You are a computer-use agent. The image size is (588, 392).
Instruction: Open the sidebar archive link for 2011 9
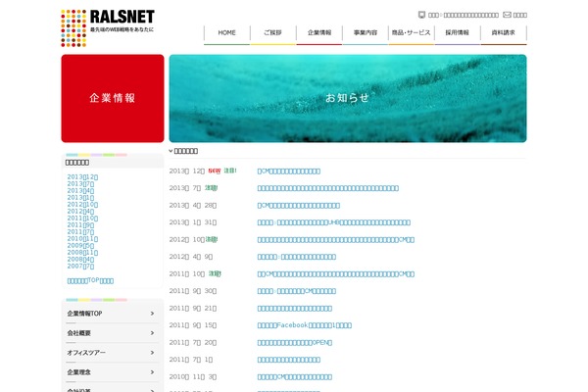[x=80, y=224]
